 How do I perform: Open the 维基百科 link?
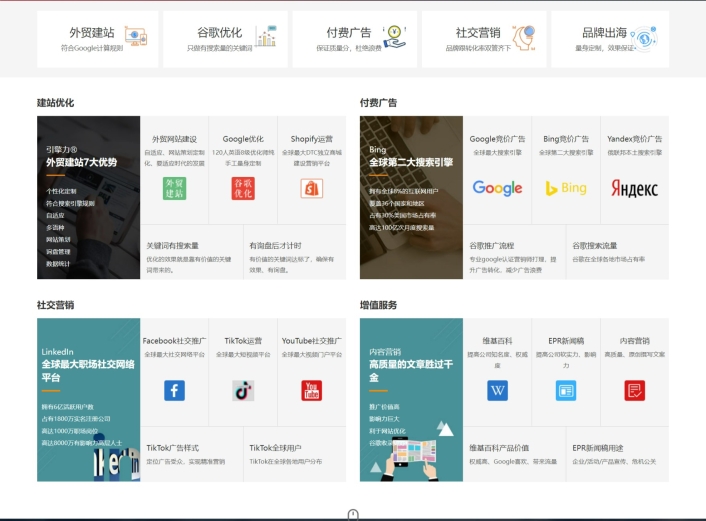[498, 341]
